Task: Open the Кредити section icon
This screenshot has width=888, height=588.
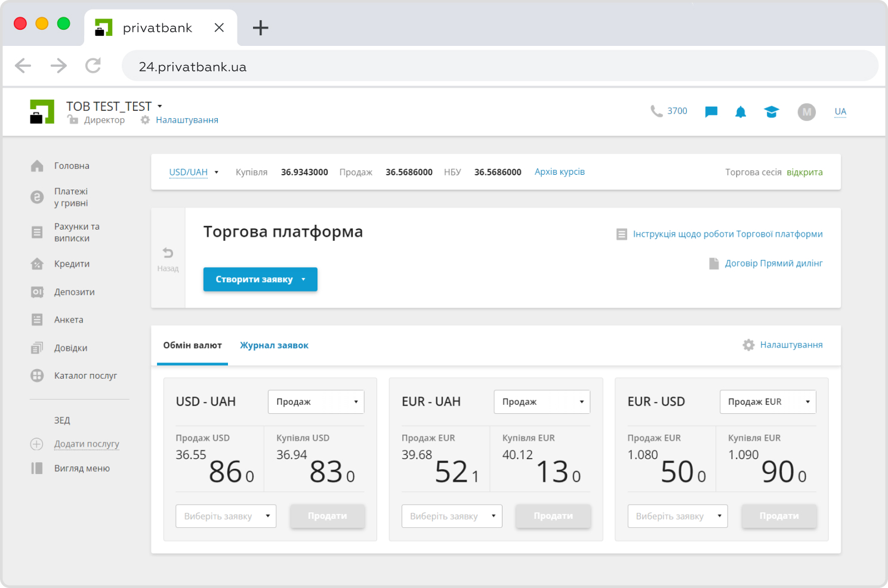Action: (x=37, y=264)
